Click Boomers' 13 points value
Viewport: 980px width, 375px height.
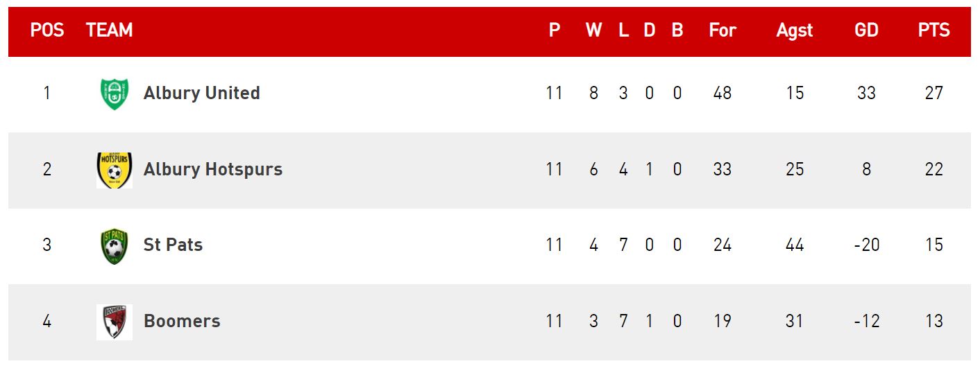pyautogui.click(x=934, y=322)
